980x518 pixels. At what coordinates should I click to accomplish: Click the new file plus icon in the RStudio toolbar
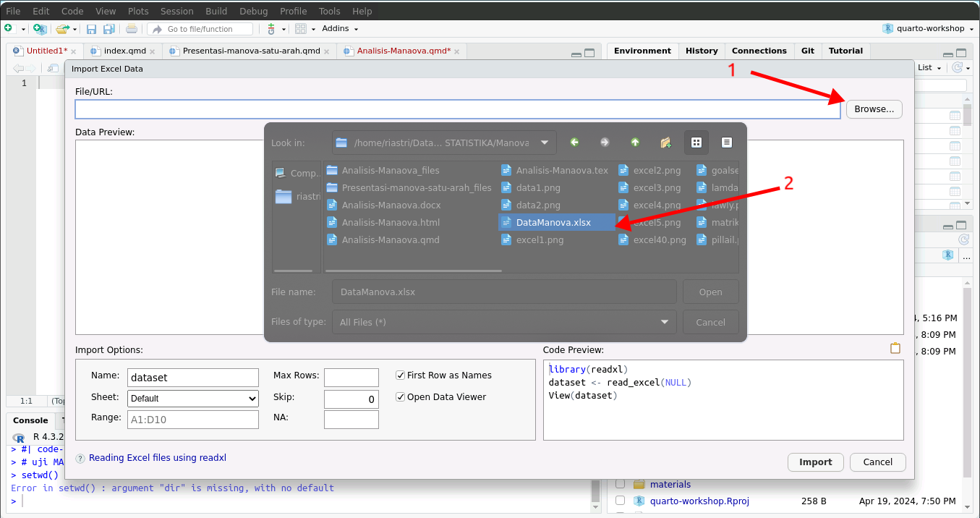(9, 29)
